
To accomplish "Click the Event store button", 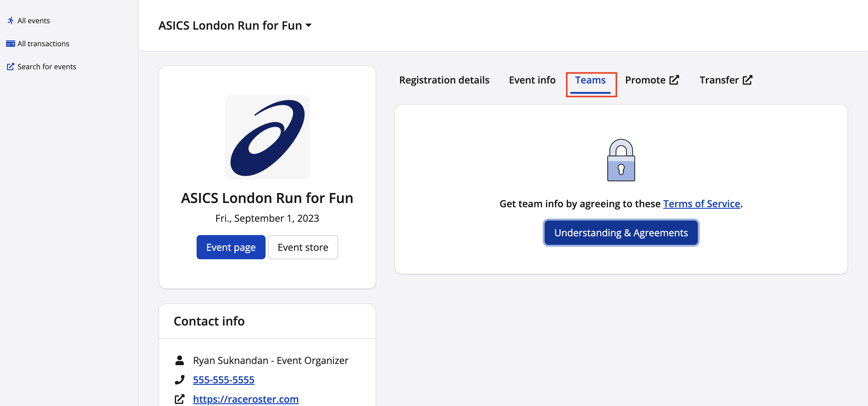I will (302, 247).
